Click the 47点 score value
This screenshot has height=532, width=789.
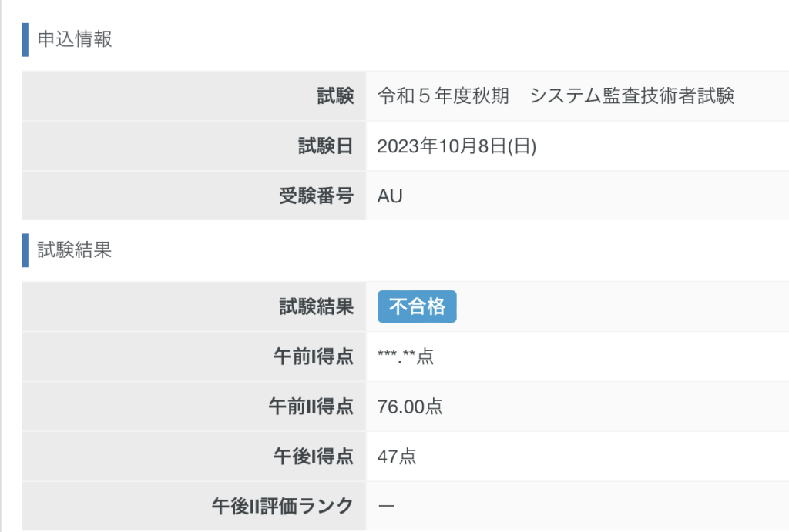(397, 456)
